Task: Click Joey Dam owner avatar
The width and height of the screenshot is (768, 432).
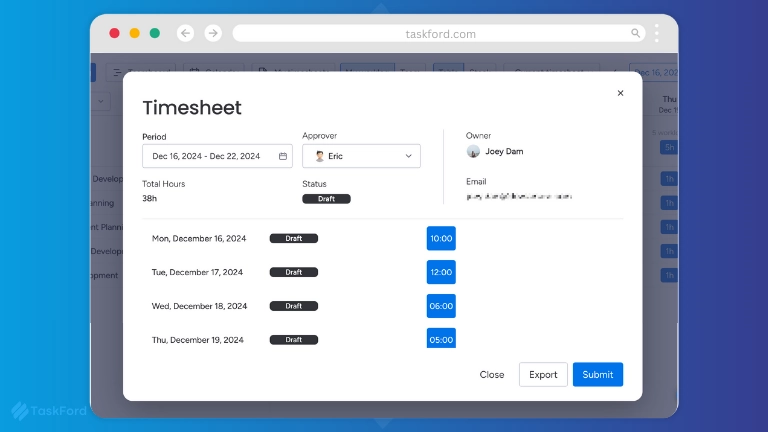Action: coord(473,151)
